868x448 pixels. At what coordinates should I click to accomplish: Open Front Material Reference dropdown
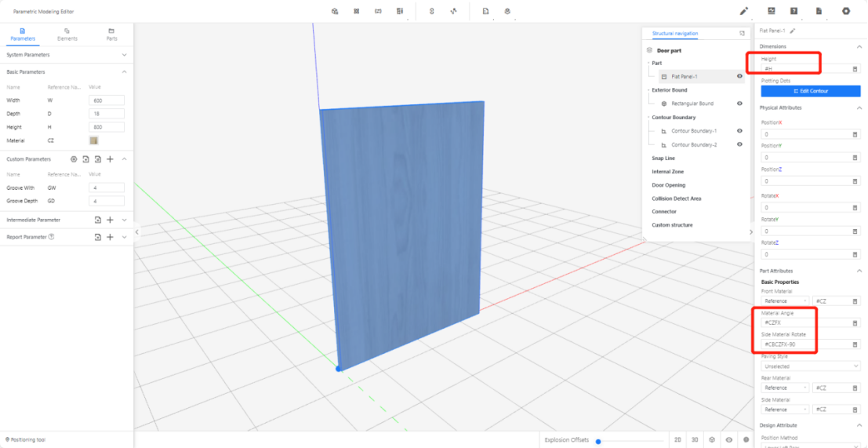click(x=785, y=300)
